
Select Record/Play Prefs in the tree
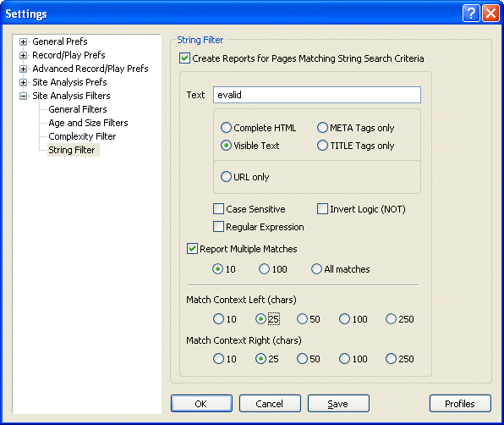tap(68, 55)
